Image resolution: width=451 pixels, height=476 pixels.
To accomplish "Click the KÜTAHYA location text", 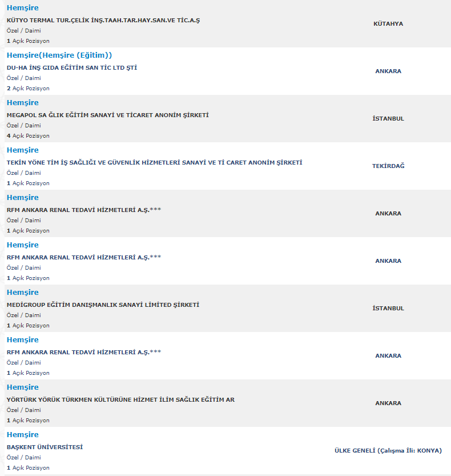I will coord(388,23).
